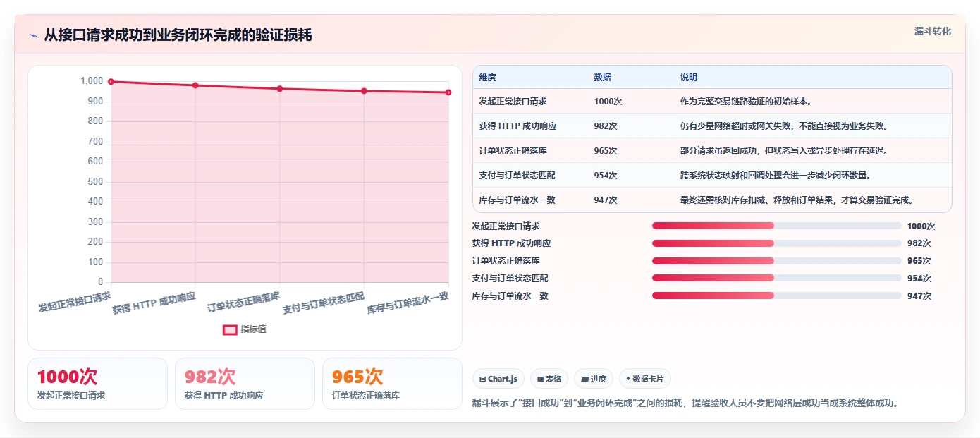Screen dimensions: 980x438
Task: Click the 维度 table column header
Action: click(487, 78)
